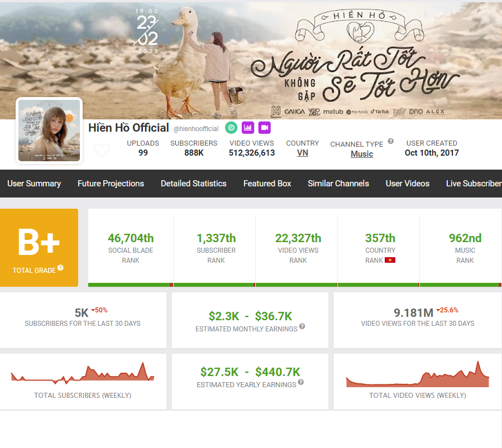Open the User Summary tab
502x448 pixels.
34,184
